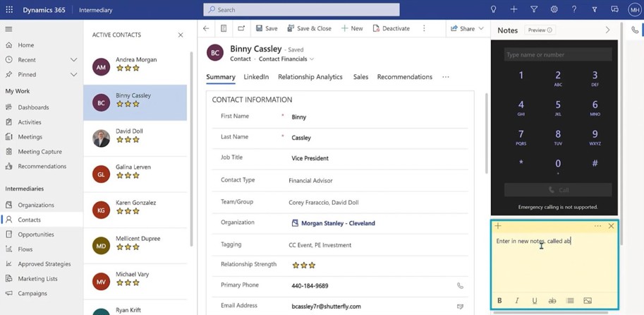Create a New record
This screenshot has height=315, width=644.
(352, 28)
